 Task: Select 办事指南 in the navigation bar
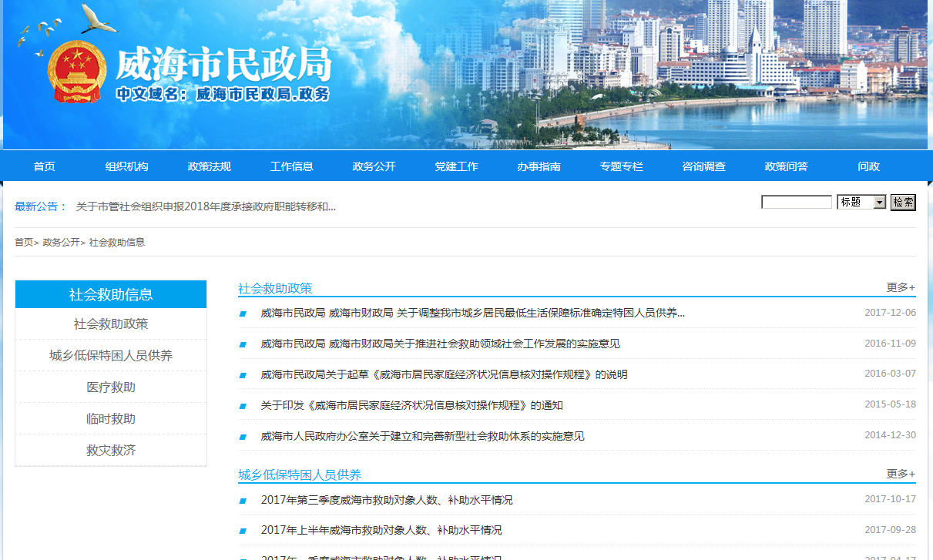539,166
